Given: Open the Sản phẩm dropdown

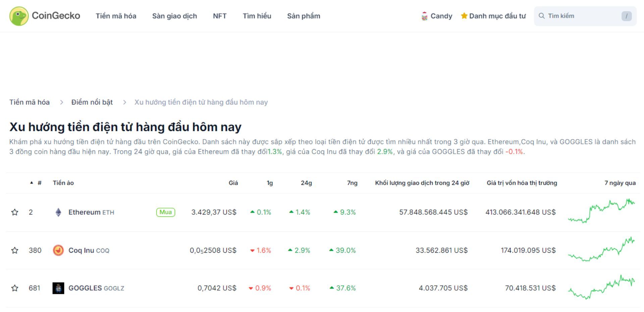Looking at the screenshot, I should pyautogui.click(x=303, y=16).
